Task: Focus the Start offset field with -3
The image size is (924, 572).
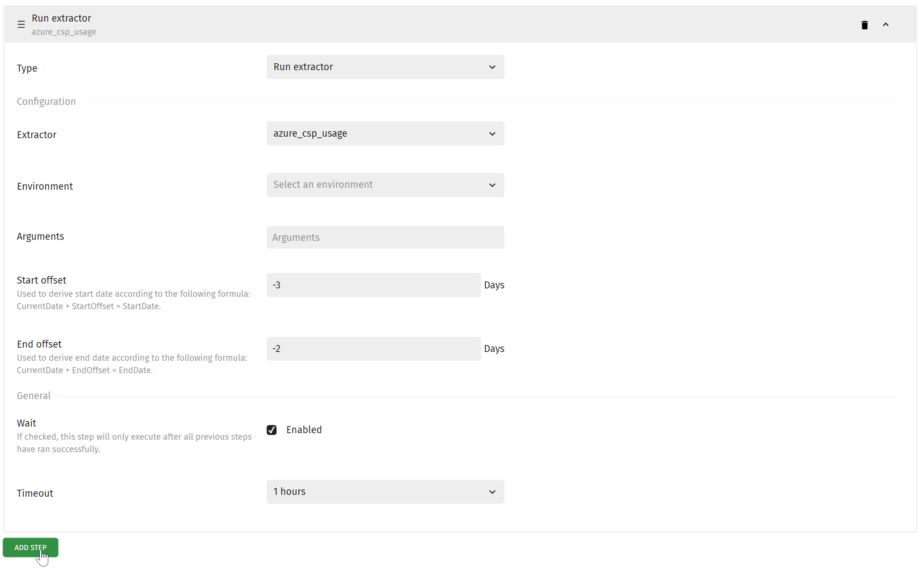Action: point(373,285)
